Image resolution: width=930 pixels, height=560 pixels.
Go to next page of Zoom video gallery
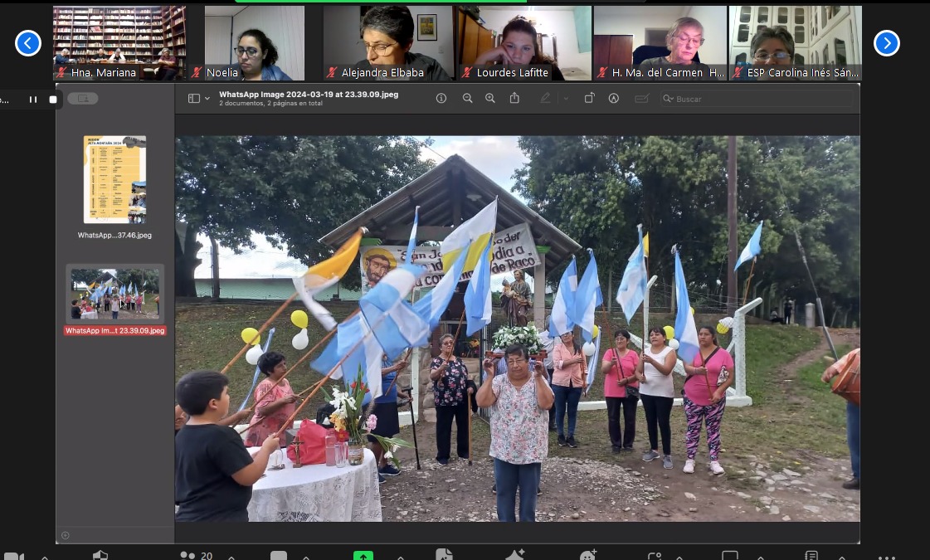[887, 43]
